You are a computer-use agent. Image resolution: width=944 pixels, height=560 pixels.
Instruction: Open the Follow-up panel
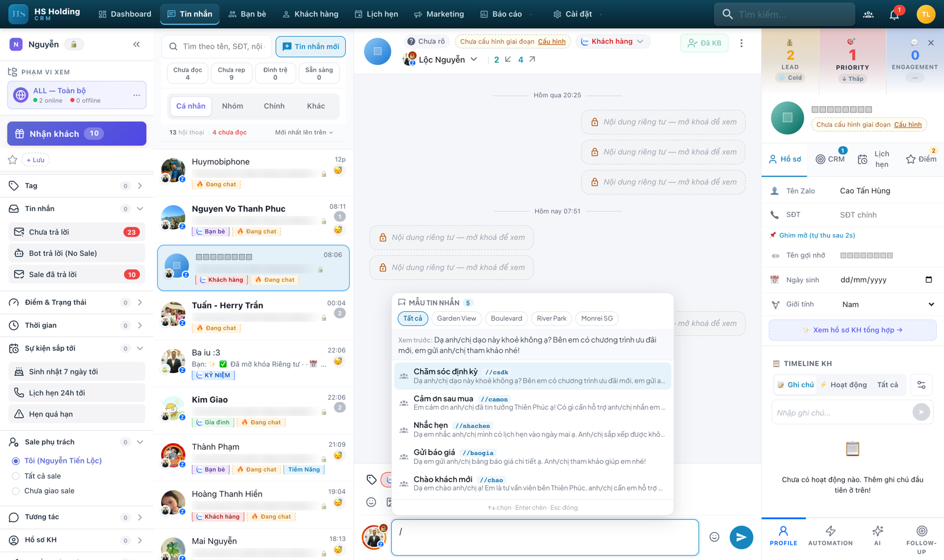point(922,539)
